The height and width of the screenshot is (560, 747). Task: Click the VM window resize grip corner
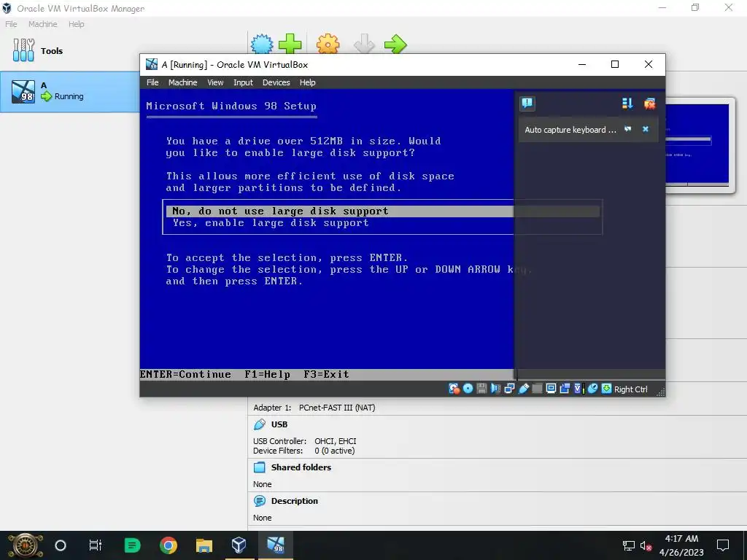point(661,392)
